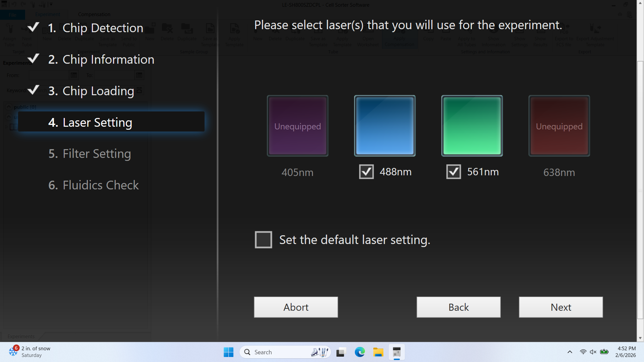Open Microsoft Edge from the taskbar
Viewport: 644px width, 362px height.
click(360, 352)
